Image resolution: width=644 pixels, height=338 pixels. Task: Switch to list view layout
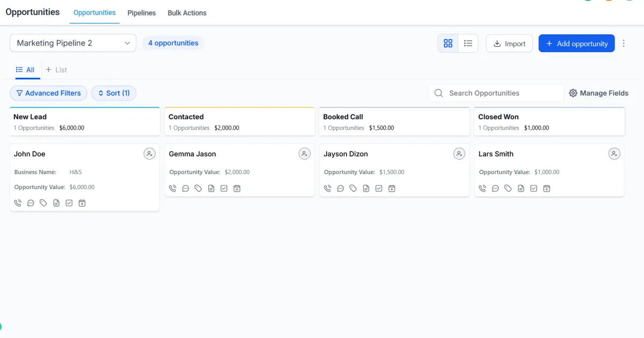coord(468,44)
